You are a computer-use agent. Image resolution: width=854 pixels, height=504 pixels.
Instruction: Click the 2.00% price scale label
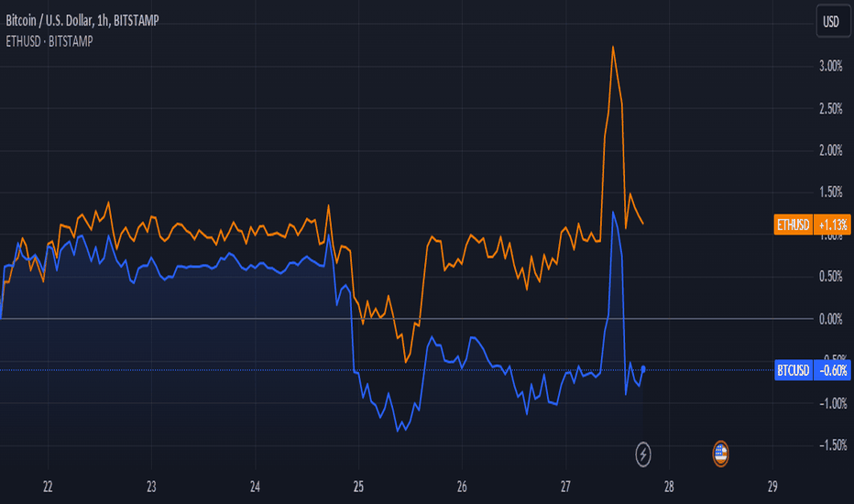[x=831, y=150]
